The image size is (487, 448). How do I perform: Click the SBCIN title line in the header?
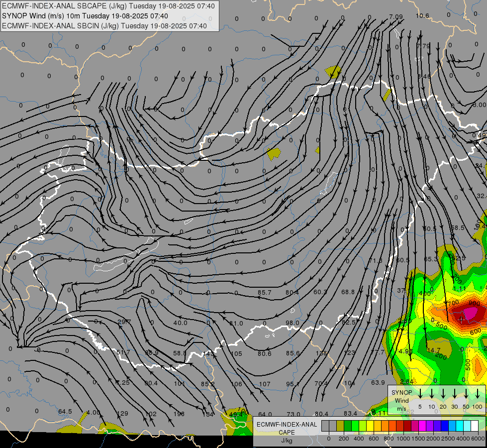pos(104,26)
